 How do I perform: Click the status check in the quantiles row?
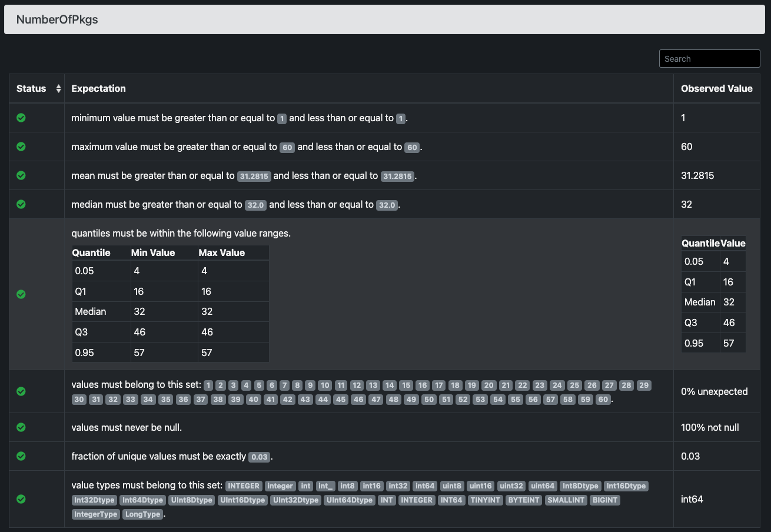(21, 294)
